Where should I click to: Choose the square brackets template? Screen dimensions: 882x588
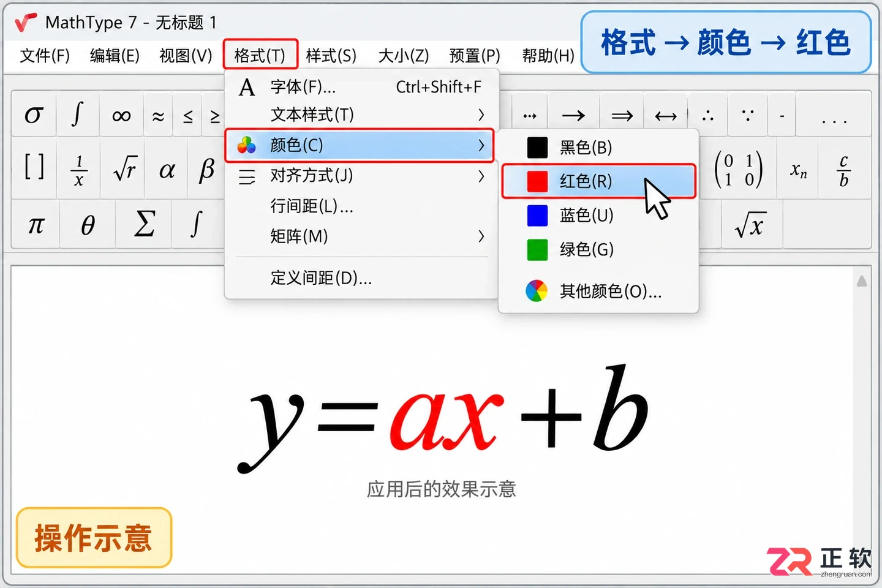(x=34, y=167)
